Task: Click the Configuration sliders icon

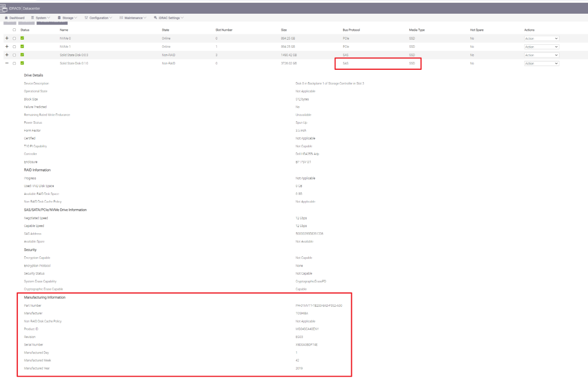Action: pyautogui.click(x=87, y=17)
